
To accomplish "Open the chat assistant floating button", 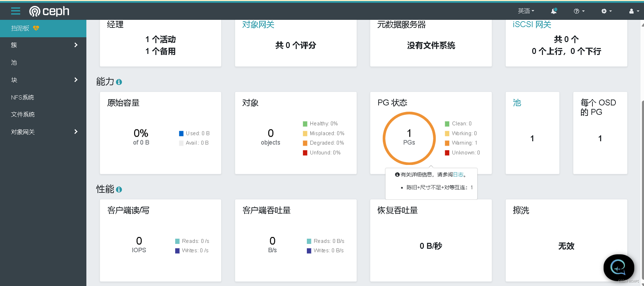I will pyautogui.click(x=619, y=268).
